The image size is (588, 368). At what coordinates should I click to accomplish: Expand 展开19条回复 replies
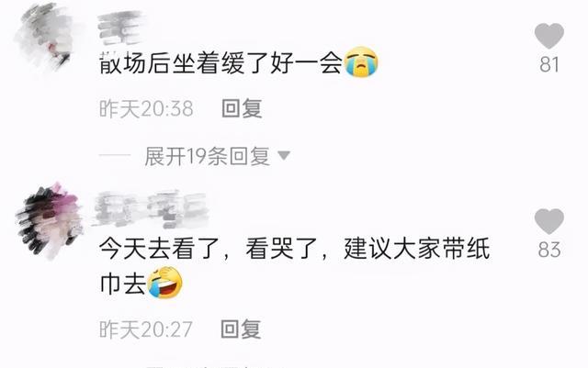pyautogui.click(x=208, y=156)
